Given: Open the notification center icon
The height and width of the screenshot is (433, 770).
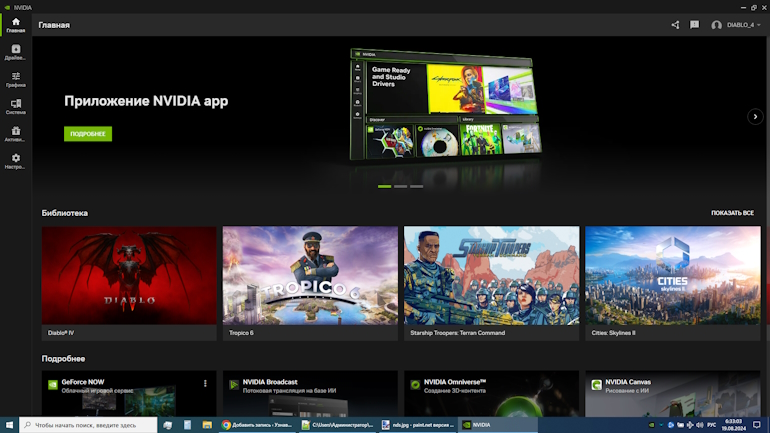Looking at the screenshot, I should pos(757,425).
